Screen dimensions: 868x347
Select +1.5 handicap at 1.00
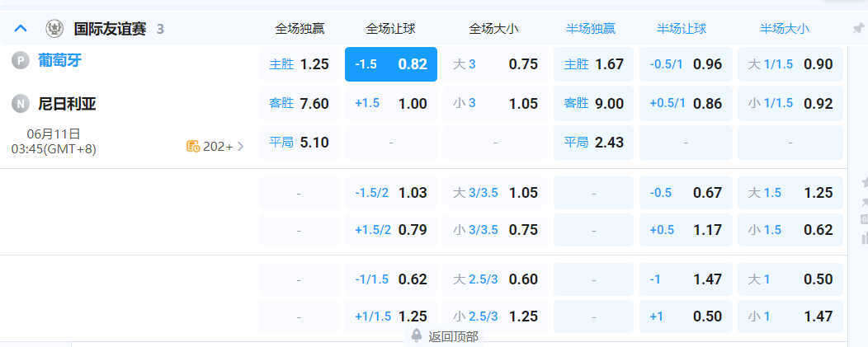pos(391,103)
